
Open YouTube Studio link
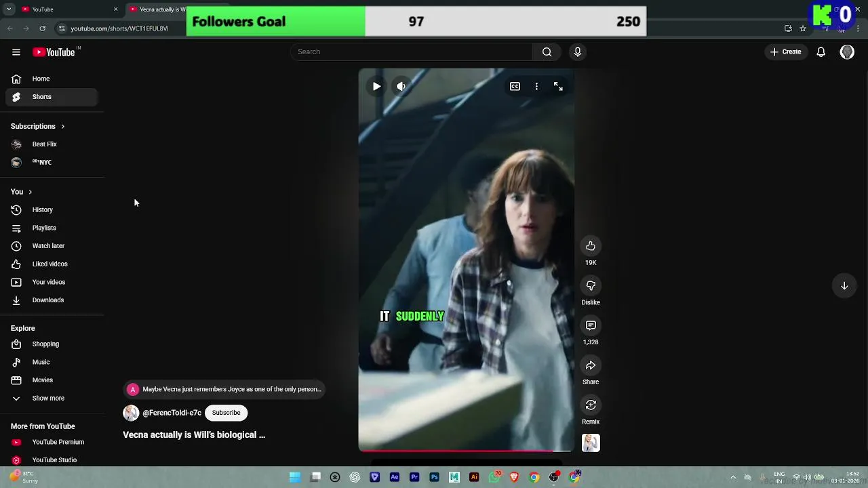coord(52,460)
